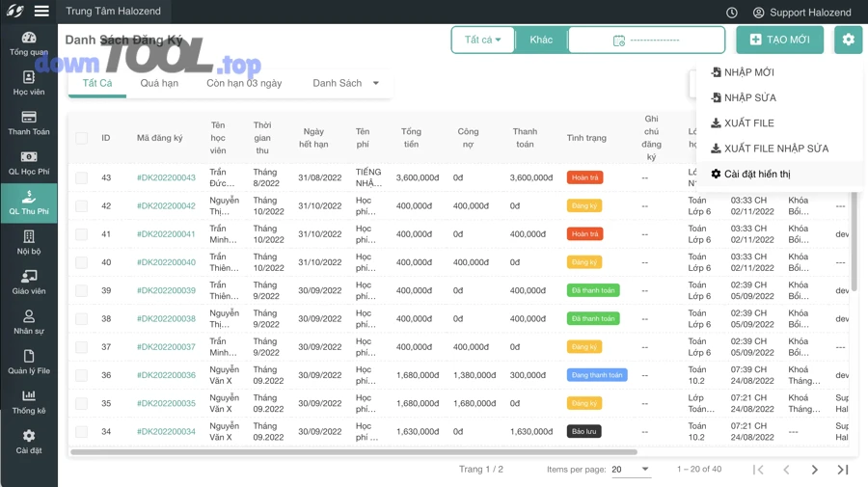The height and width of the screenshot is (487, 868).
Task: Open the hamburger menu icon
Action: pyautogui.click(x=41, y=12)
